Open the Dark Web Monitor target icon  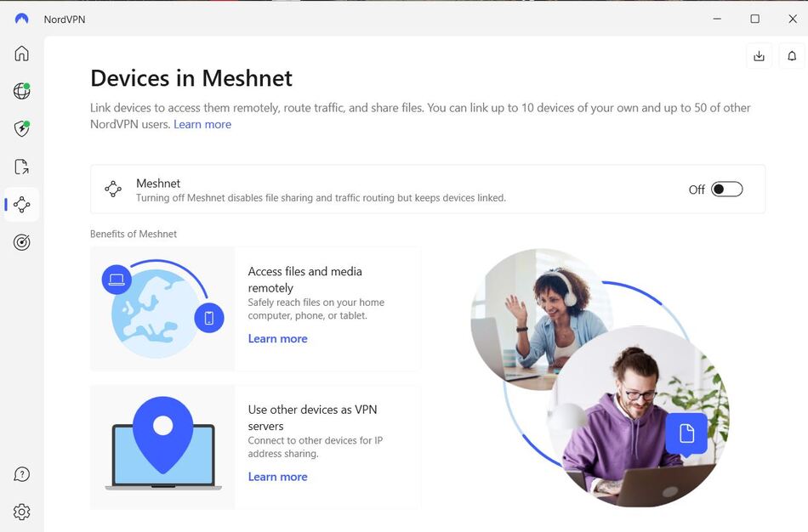(21, 242)
